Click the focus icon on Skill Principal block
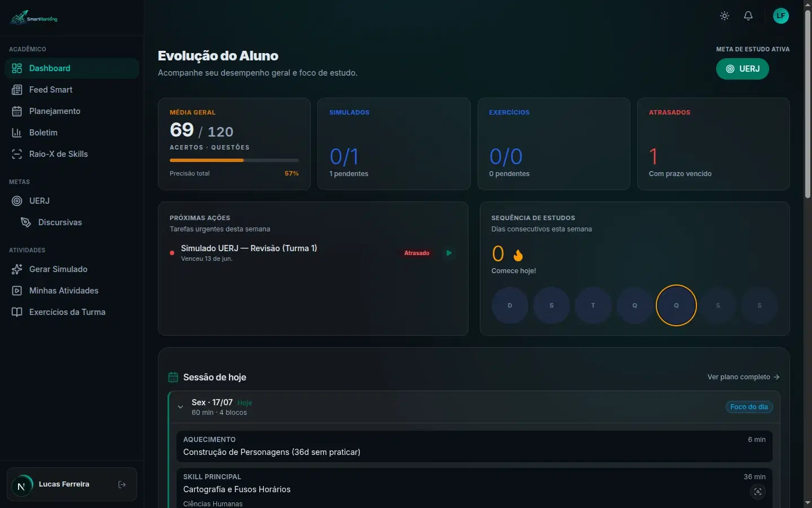Viewport: 812px width, 508px height. tap(758, 492)
